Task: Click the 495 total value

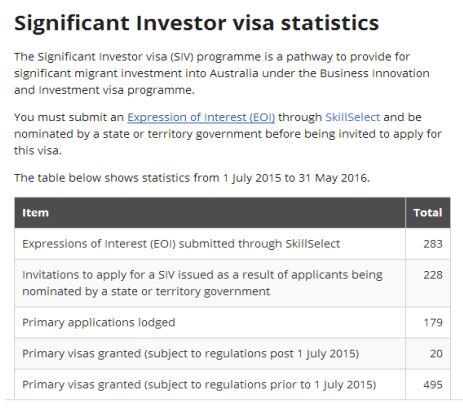Action: click(x=433, y=384)
